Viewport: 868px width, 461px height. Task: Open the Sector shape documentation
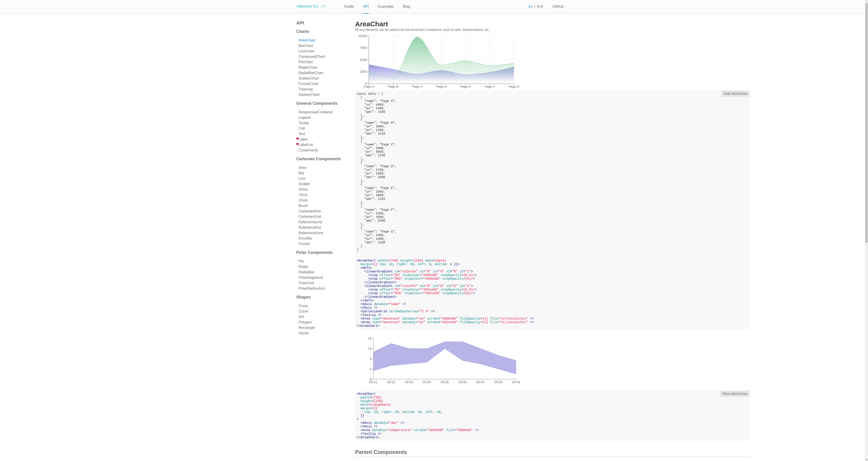tap(303, 333)
